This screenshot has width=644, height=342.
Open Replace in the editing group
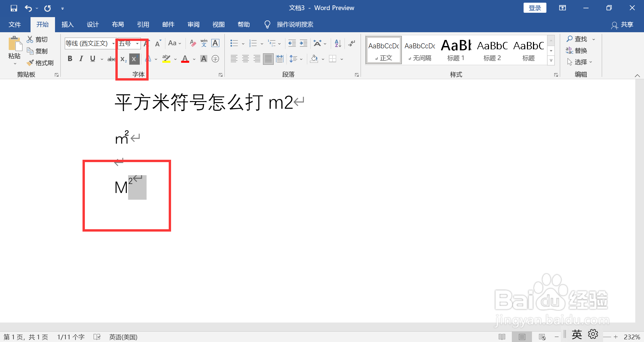tap(581, 50)
